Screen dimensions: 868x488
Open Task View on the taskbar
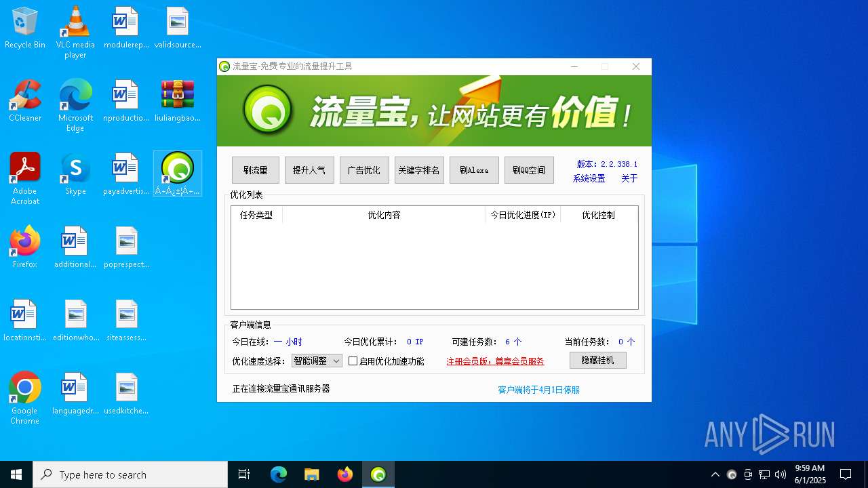pyautogui.click(x=244, y=474)
